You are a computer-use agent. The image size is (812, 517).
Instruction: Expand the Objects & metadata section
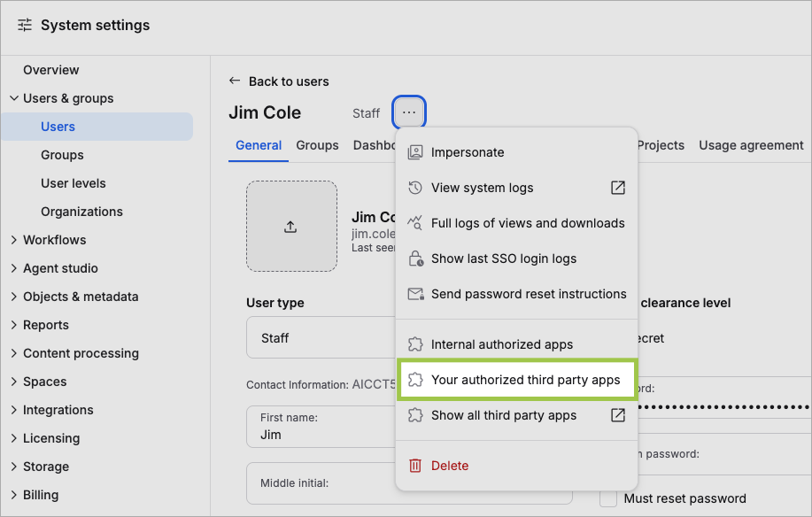coord(14,297)
